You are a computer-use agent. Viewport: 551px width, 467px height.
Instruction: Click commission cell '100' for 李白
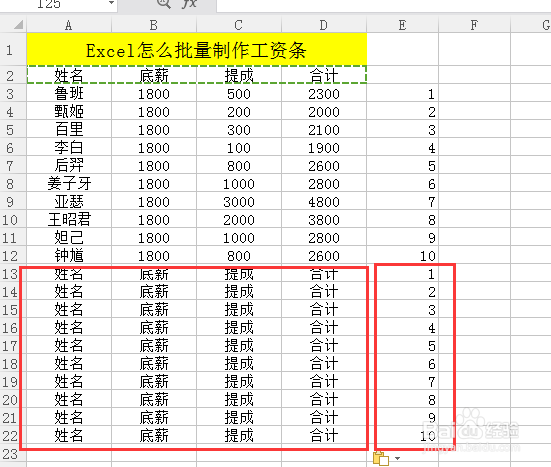(239, 148)
